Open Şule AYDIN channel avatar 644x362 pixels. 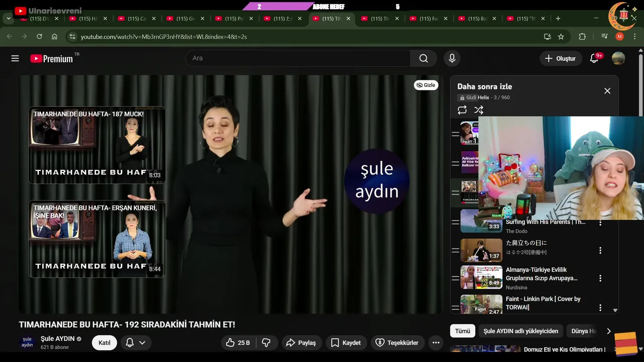coord(27,342)
